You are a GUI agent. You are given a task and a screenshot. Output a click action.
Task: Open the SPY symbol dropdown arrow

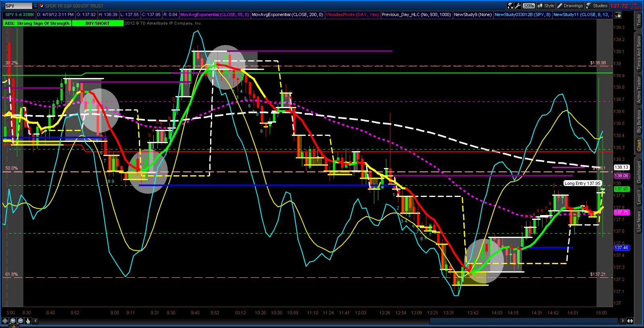(35, 6)
